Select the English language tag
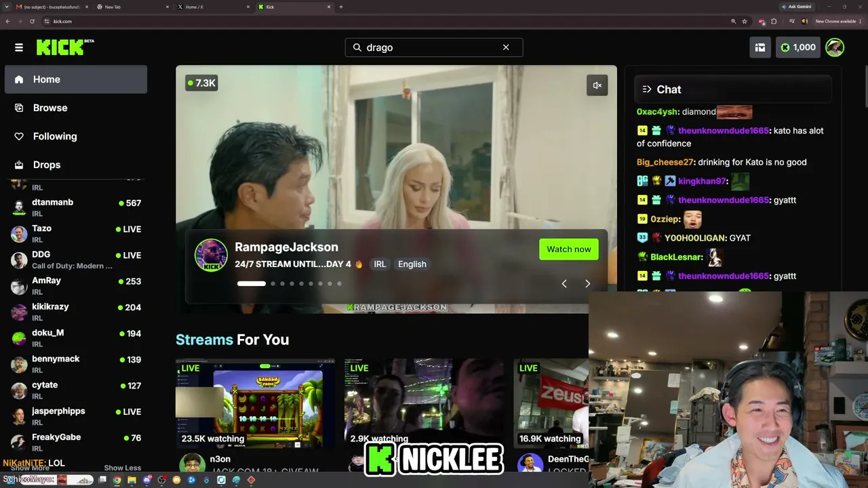The width and height of the screenshot is (868, 488). click(412, 264)
